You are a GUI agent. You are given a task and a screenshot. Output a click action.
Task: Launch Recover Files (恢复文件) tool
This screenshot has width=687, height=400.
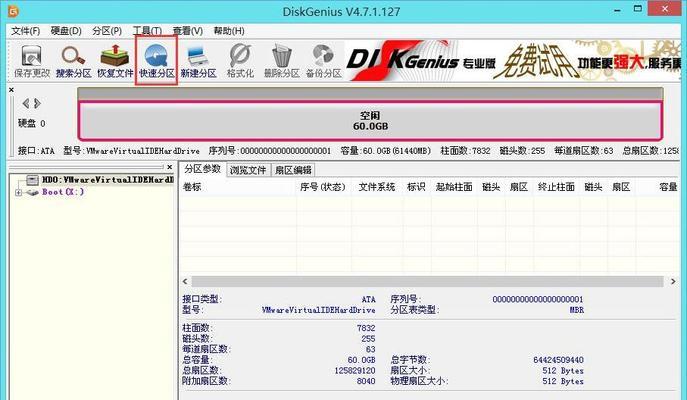115,61
